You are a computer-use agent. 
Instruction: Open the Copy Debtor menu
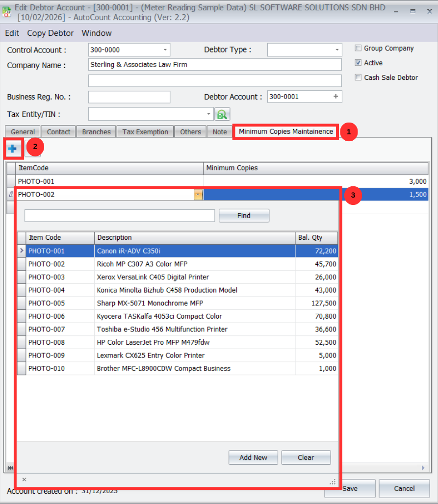[50, 33]
